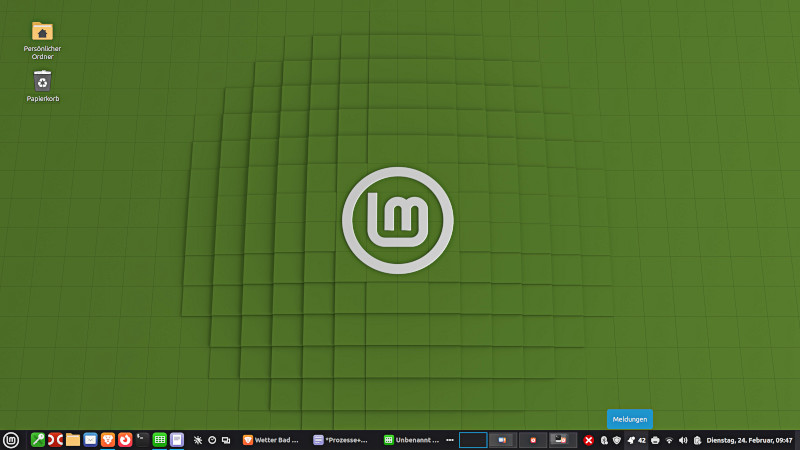The width and height of the screenshot is (800, 450).
Task: Click the three-dots overflow in window list
Action: click(x=449, y=440)
